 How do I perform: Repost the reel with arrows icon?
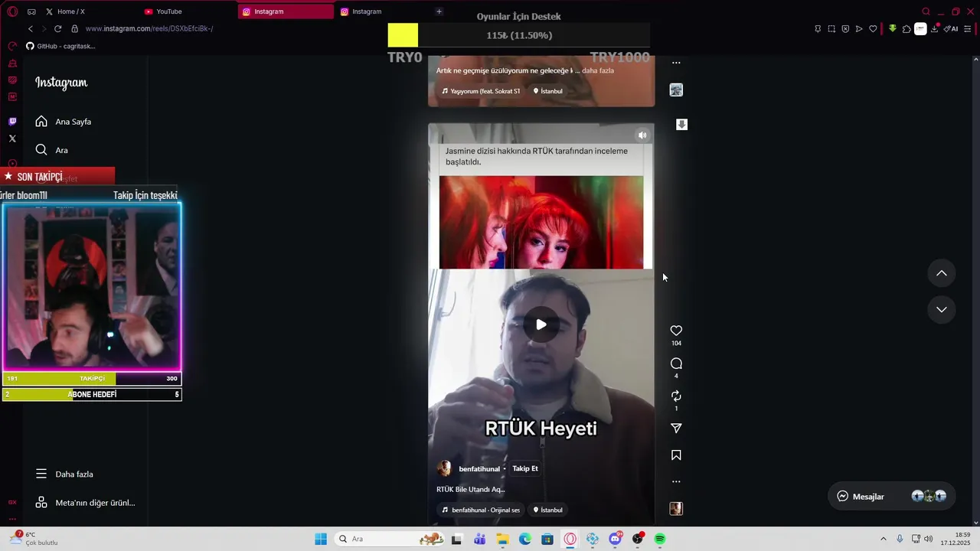[676, 396]
